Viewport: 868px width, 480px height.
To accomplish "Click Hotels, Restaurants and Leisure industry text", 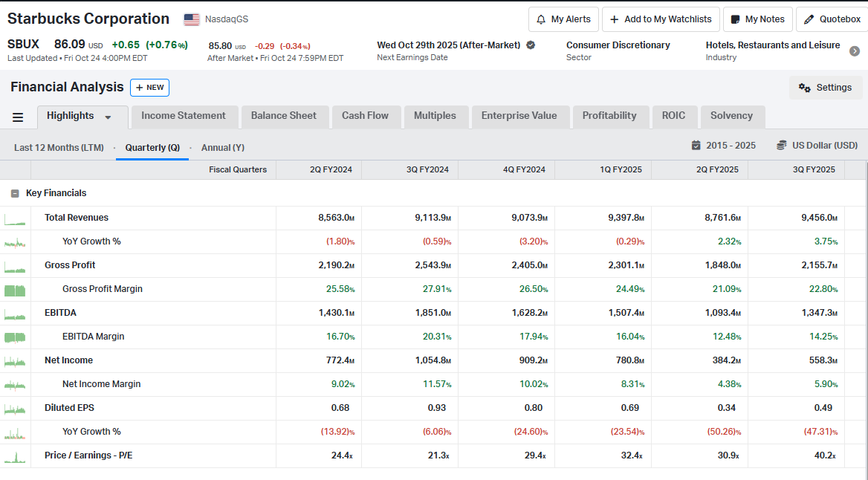I will 773,45.
